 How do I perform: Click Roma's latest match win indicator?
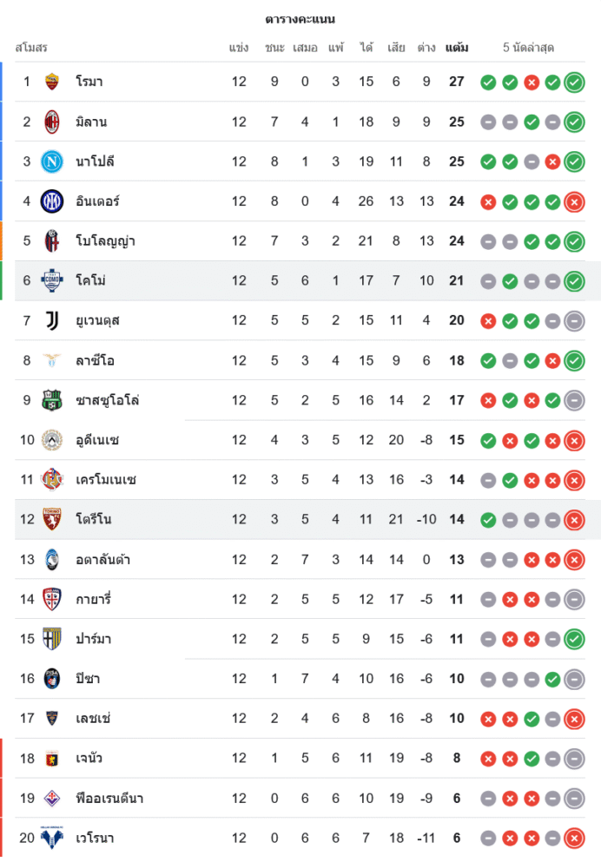point(574,82)
